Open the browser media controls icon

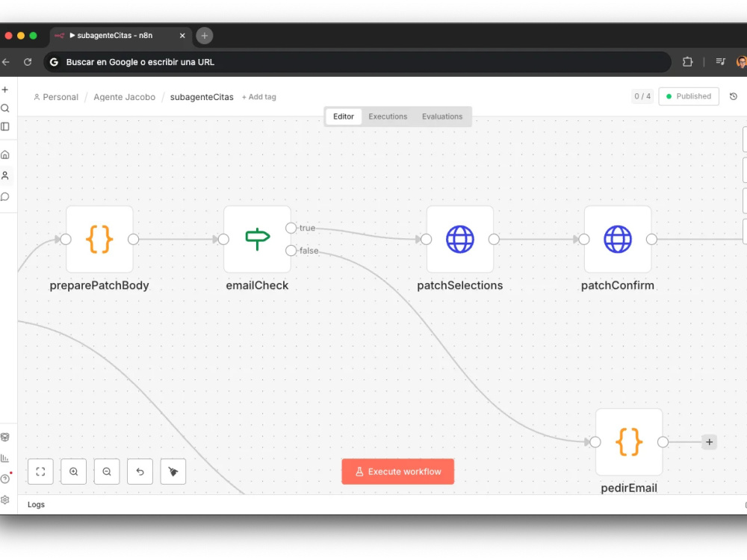pyautogui.click(x=720, y=61)
